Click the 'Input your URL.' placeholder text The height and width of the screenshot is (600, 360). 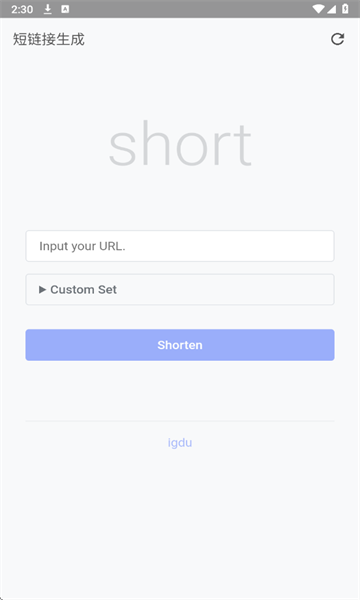click(82, 246)
